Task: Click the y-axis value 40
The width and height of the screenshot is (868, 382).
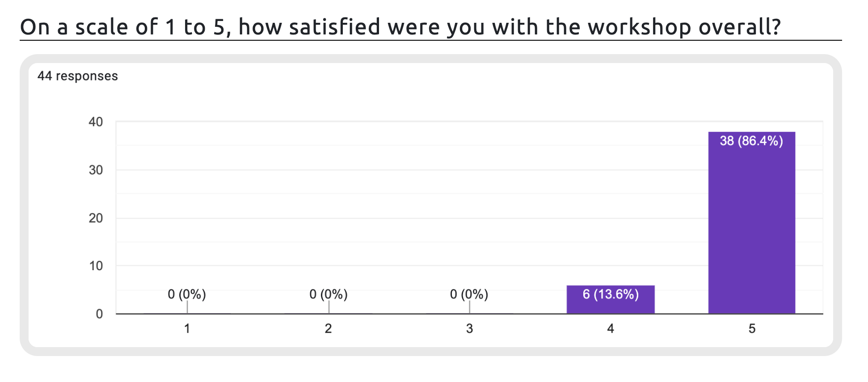Action: point(96,122)
